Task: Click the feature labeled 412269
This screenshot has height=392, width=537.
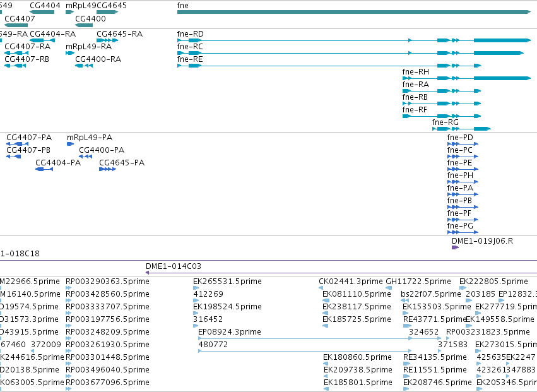Action: click(208, 294)
